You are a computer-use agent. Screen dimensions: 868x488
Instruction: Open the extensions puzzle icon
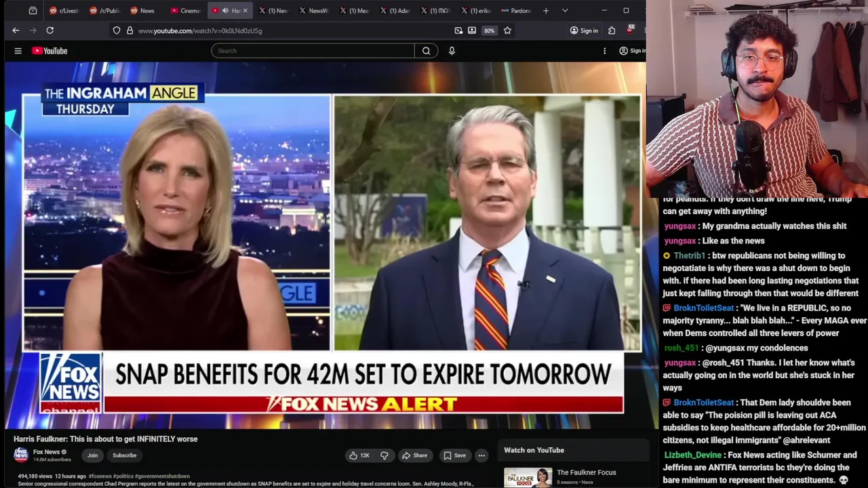(x=612, y=30)
